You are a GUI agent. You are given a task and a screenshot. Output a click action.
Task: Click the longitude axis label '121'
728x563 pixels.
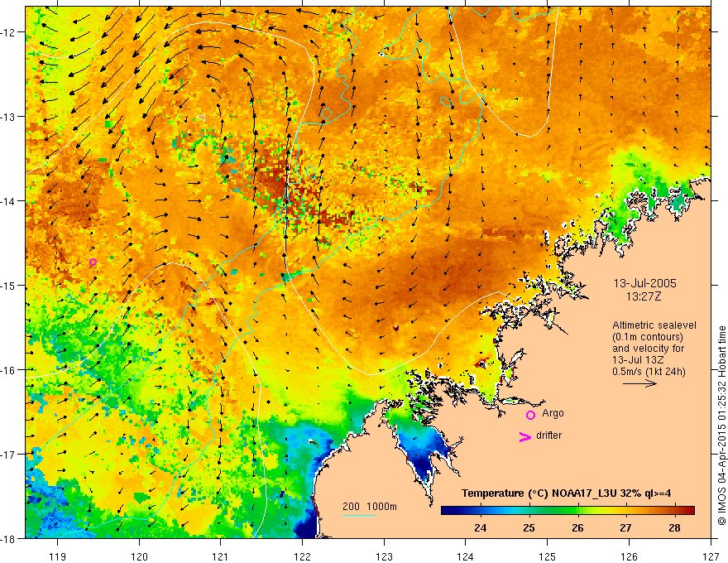point(221,556)
